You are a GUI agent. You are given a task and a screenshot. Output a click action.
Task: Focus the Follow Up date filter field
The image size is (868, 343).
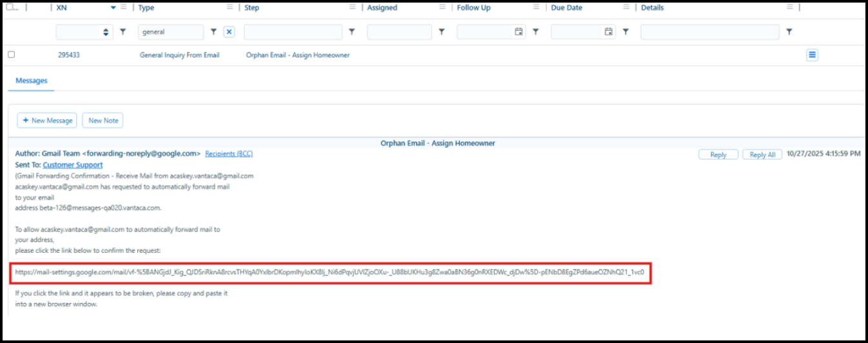491,32
